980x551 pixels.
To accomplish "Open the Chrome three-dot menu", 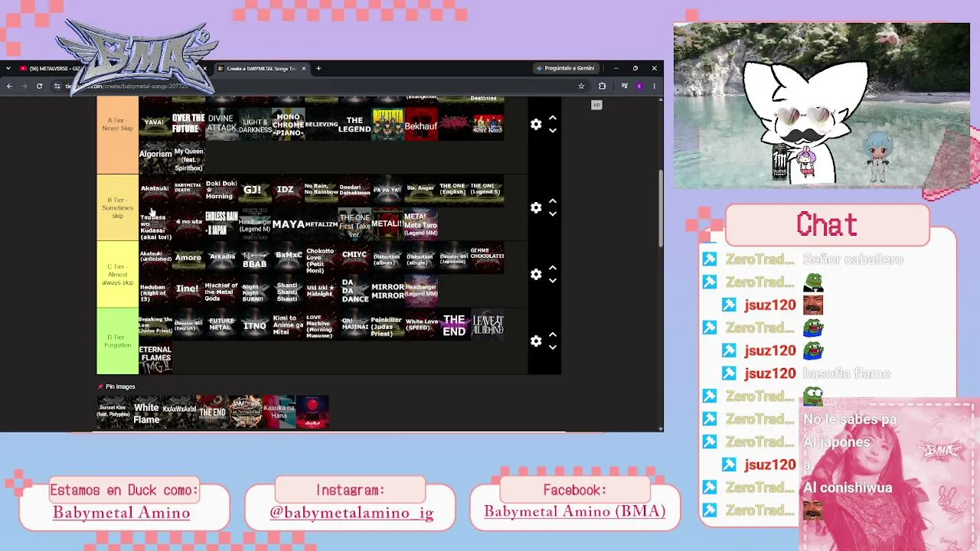I will click(x=655, y=86).
